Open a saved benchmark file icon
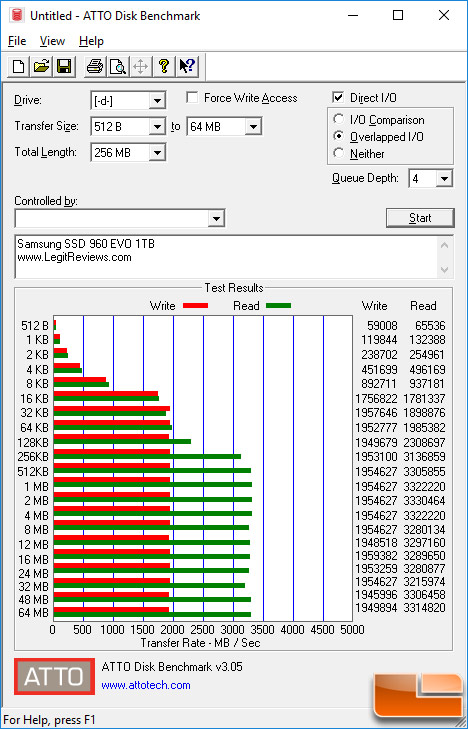The height and width of the screenshot is (729, 468). tap(41, 66)
